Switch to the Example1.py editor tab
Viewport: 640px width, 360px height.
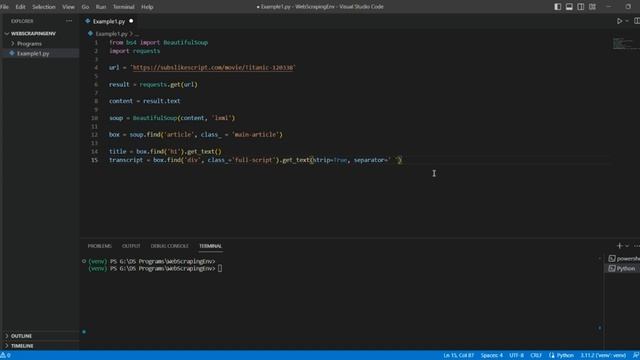click(109, 21)
